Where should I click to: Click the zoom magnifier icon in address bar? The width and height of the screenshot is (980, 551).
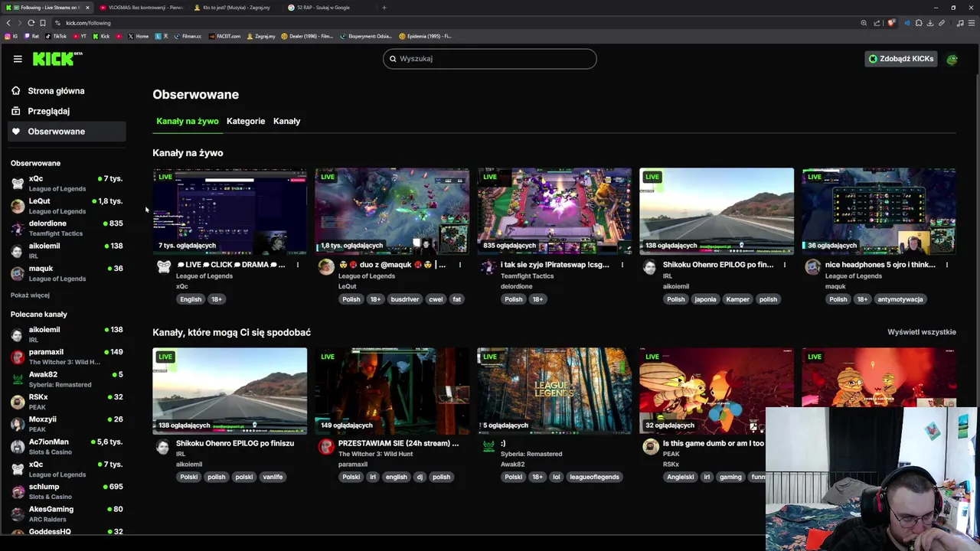pos(864,23)
